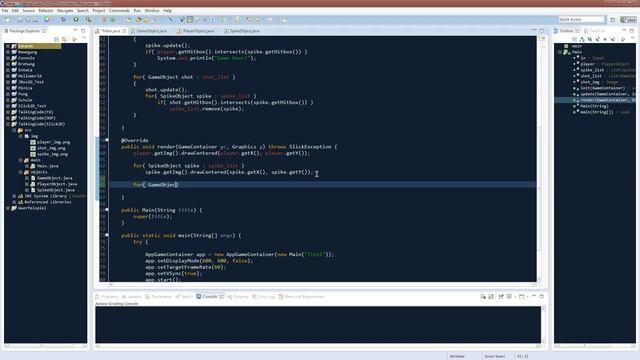Select the Java perspective button
The image size is (640, 360).
click(x=628, y=20)
